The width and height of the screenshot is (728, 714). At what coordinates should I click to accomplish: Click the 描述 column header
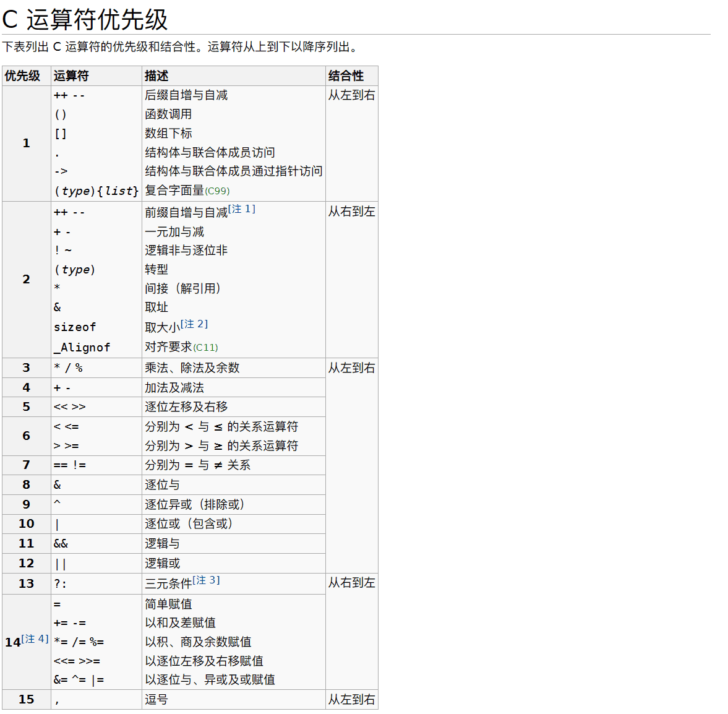[234, 75]
